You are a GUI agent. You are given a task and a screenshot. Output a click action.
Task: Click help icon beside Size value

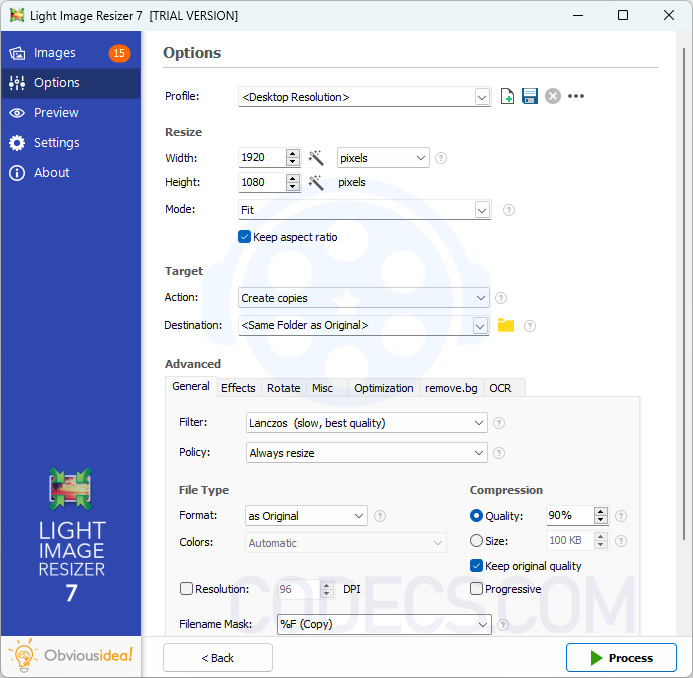click(621, 541)
